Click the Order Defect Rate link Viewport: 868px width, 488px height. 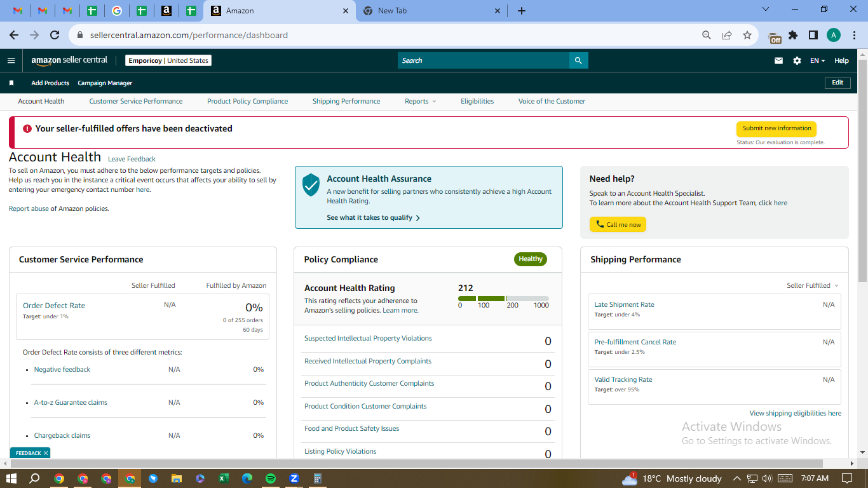tap(54, 306)
